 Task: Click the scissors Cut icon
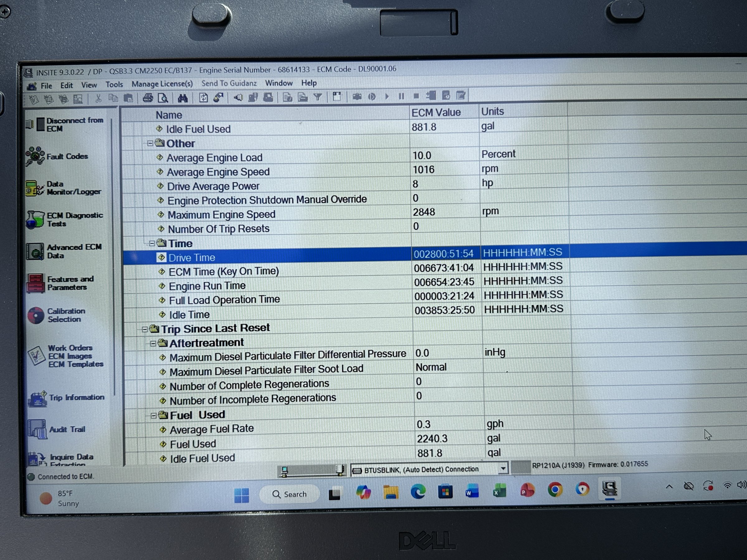pyautogui.click(x=98, y=99)
